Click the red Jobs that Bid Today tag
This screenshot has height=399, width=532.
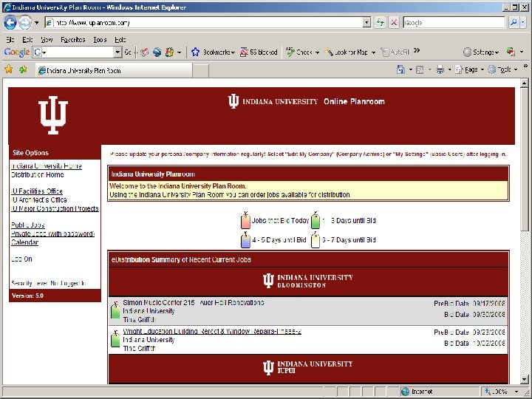pyautogui.click(x=245, y=220)
